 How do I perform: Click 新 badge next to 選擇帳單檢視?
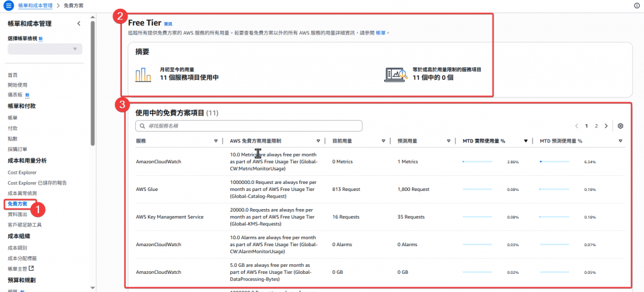pyautogui.click(x=41, y=38)
